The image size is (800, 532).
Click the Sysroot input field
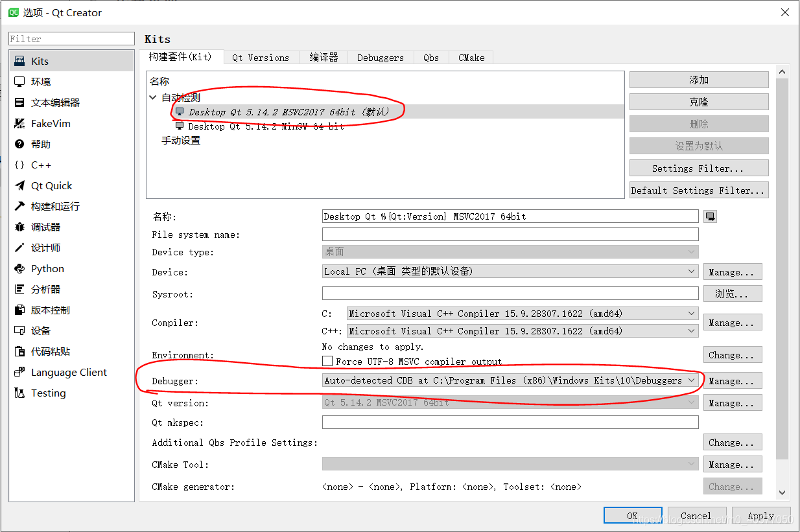510,293
